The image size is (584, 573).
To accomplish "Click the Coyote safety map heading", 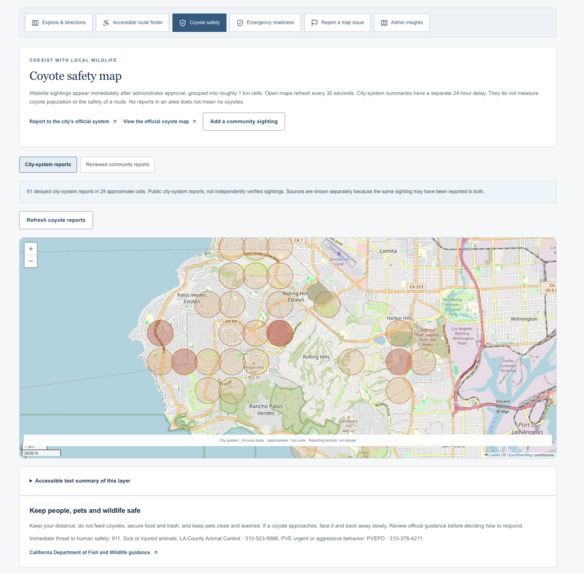I will (75, 76).
